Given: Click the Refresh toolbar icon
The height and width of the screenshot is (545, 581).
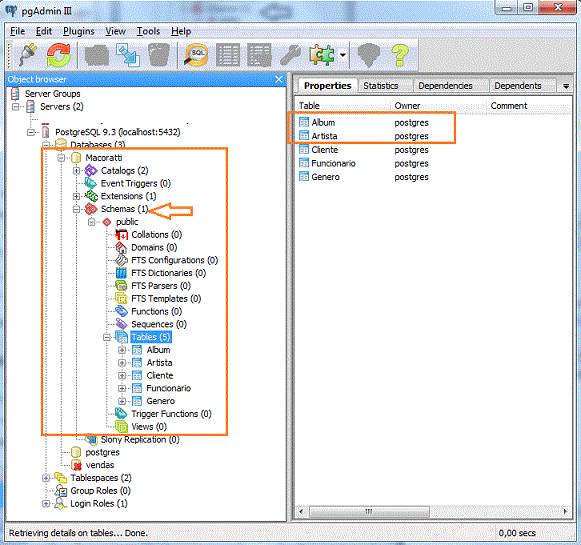Looking at the screenshot, I should click(59, 55).
